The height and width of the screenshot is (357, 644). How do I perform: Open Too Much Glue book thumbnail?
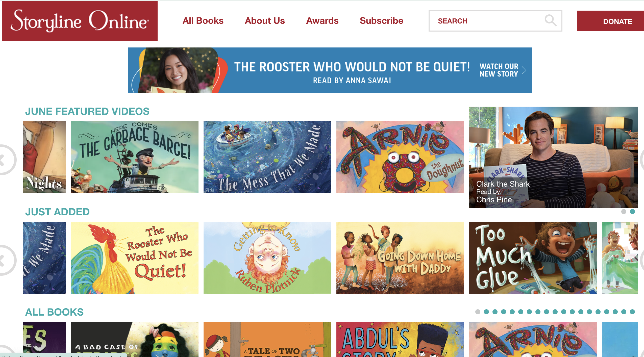tap(533, 258)
